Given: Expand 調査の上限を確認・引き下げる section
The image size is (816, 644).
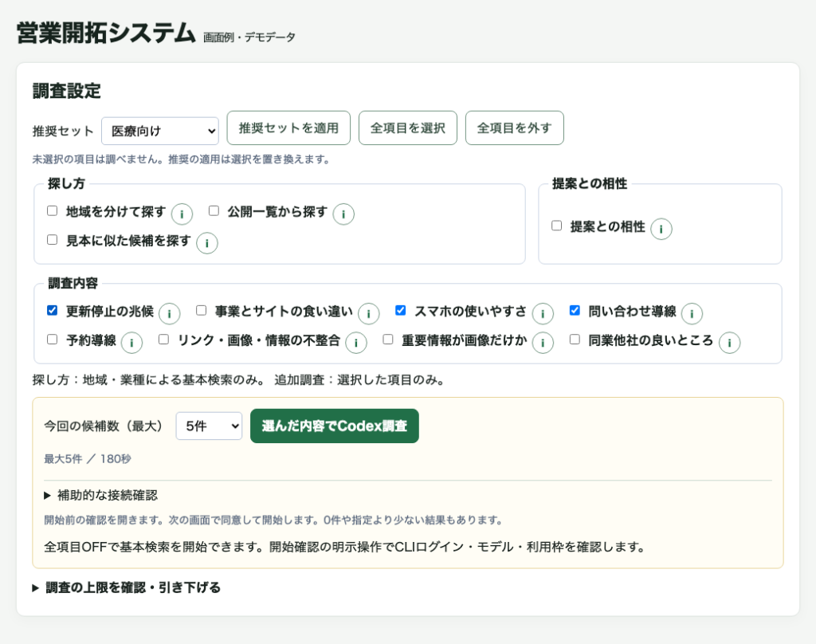Looking at the screenshot, I should coord(127,587).
